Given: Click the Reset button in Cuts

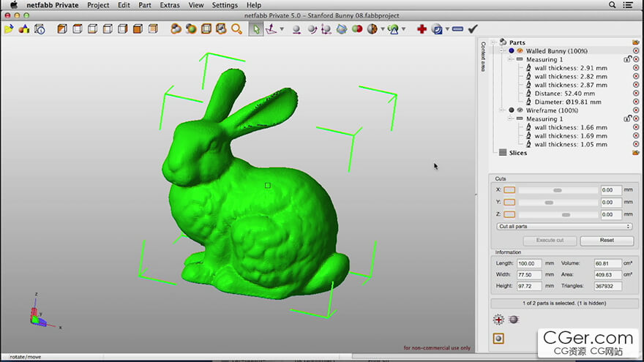Looking at the screenshot, I should coord(607,240).
